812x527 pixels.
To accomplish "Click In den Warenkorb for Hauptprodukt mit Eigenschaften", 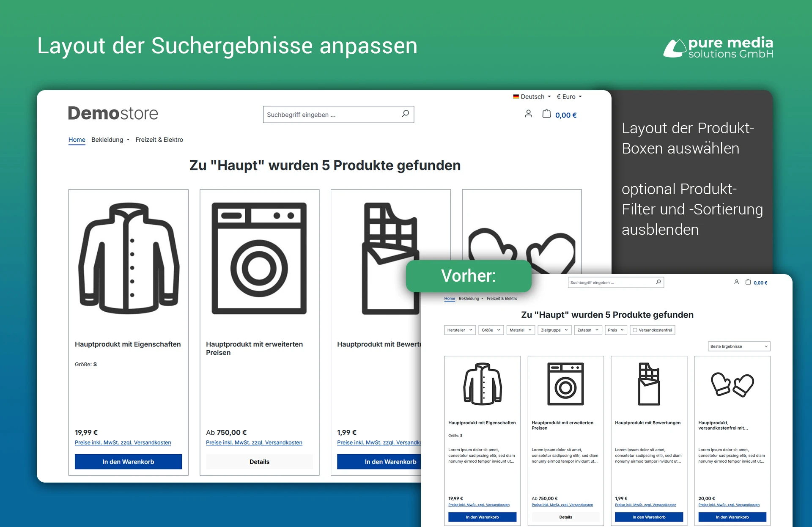I will point(128,461).
